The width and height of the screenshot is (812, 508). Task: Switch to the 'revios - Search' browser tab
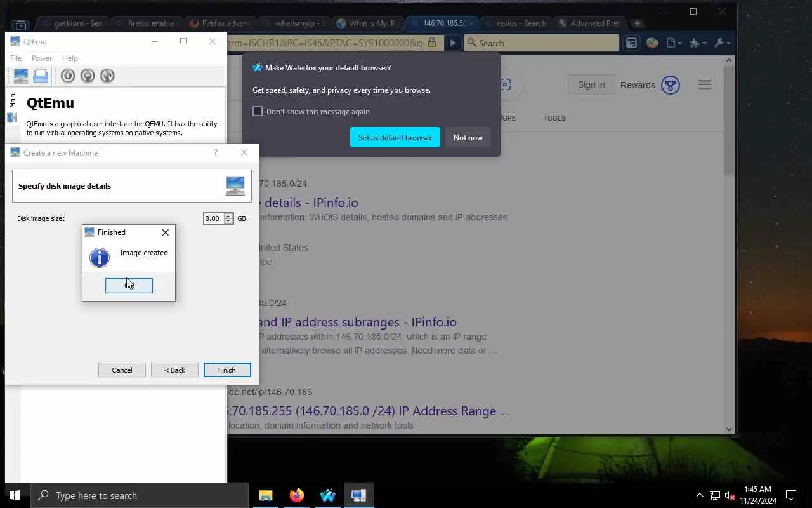(516, 23)
